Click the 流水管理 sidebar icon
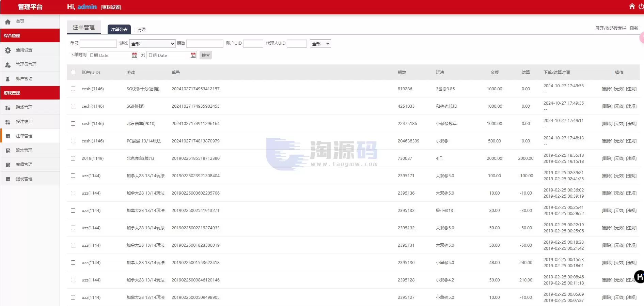The height and width of the screenshot is (306, 644). [x=7, y=150]
